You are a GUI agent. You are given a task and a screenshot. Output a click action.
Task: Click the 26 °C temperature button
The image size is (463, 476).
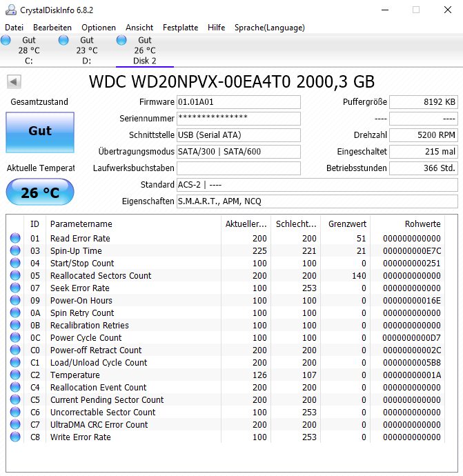point(40,192)
